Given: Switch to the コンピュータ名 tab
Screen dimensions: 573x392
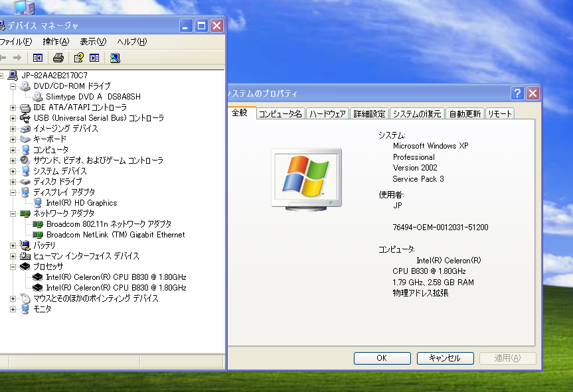Looking at the screenshot, I should [x=280, y=114].
